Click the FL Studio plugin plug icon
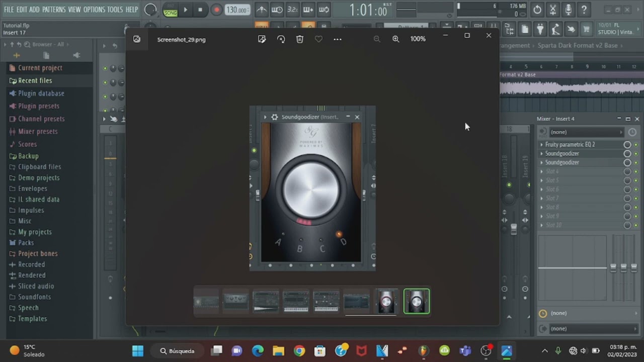 tap(540, 30)
